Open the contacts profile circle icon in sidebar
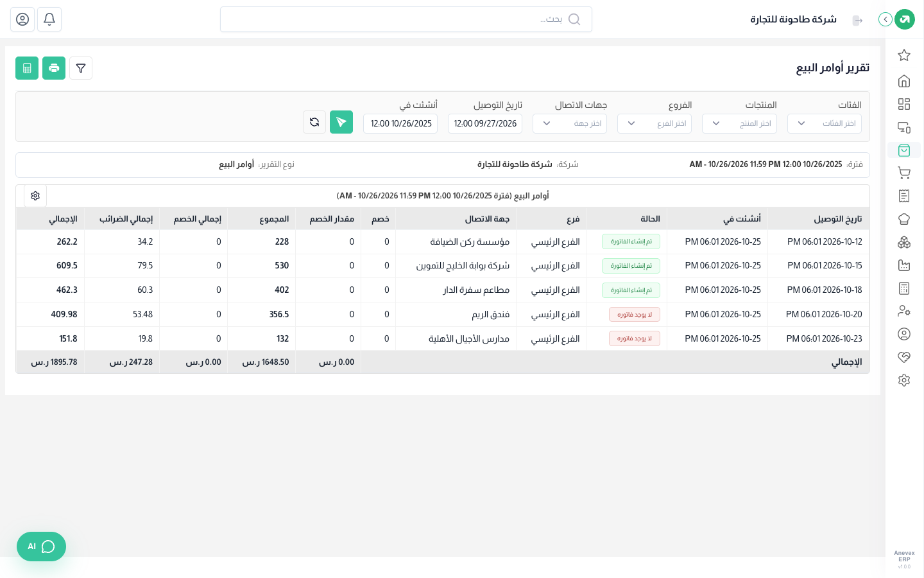The image size is (924, 578). (904, 334)
